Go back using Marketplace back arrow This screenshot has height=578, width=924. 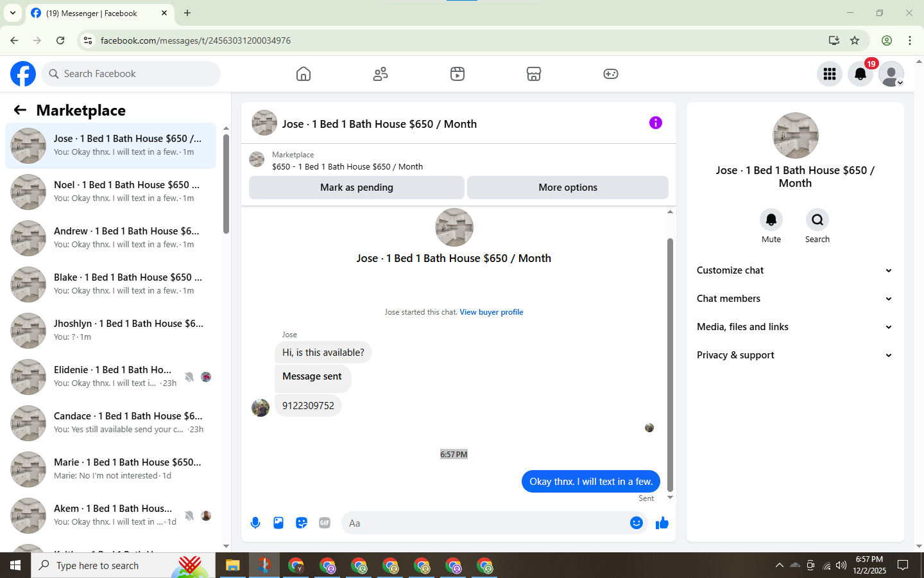(x=20, y=110)
